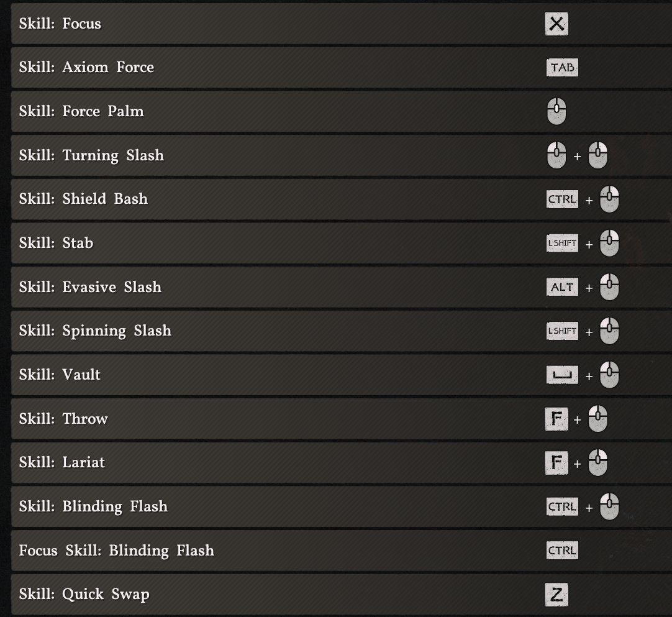Click the ALT key for Evasive Slash

click(562, 287)
